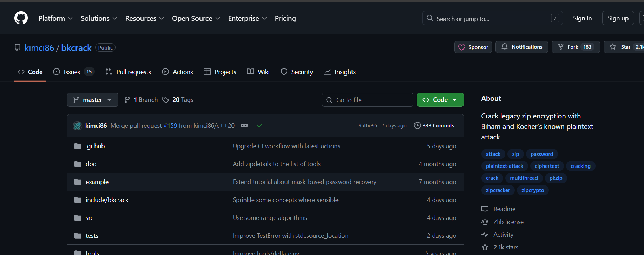The width and height of the screenshot is (644, 255).
Task: Switch to the Insights tab
Action: pos(340,72)
